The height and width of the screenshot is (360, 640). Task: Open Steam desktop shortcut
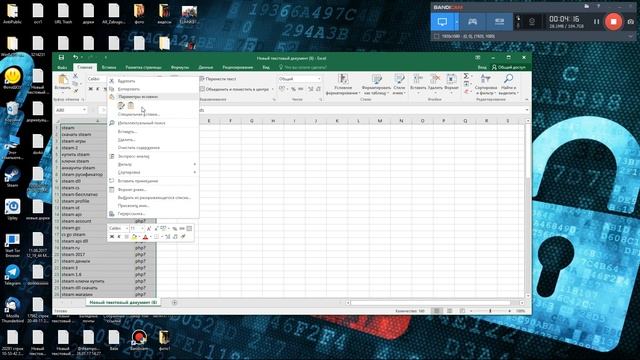(12, 177)
